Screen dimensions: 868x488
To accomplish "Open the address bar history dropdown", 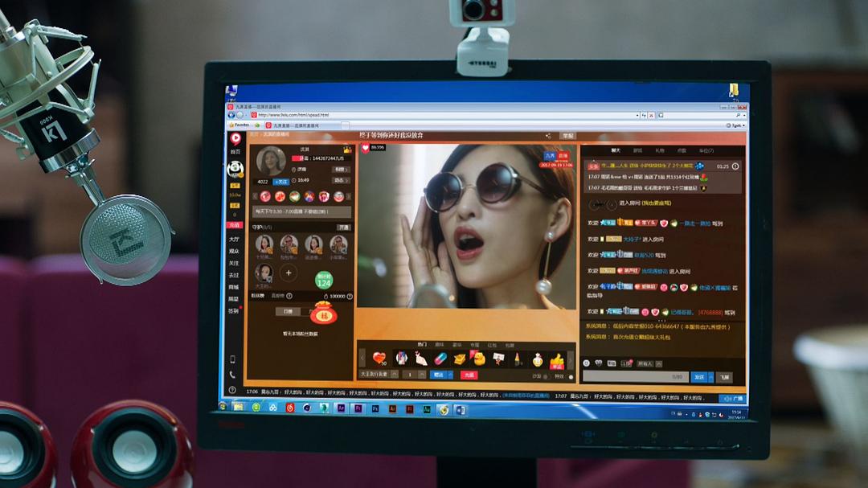I will [637, 115].
